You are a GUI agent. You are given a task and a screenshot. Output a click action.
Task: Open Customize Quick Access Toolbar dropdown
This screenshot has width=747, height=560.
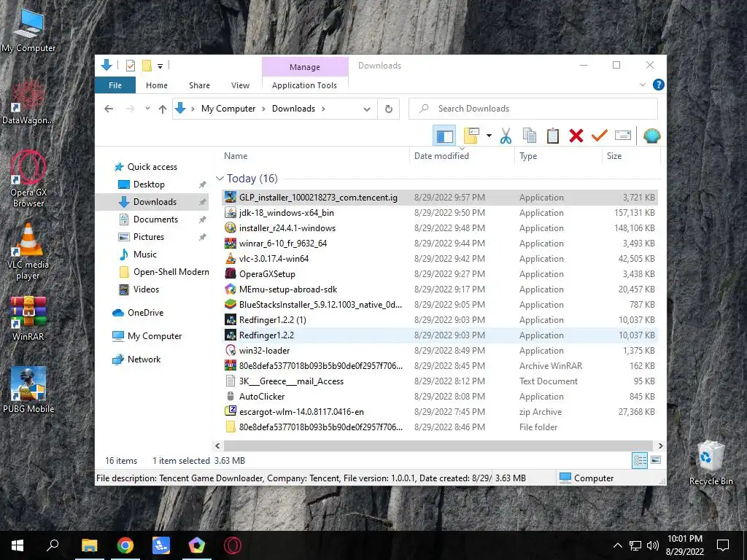[160, 66]
